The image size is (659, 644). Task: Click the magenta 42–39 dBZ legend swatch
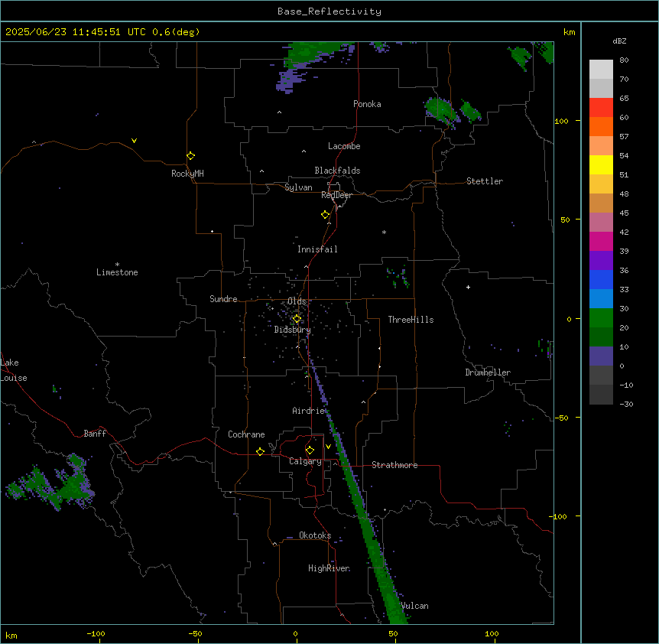601,241
